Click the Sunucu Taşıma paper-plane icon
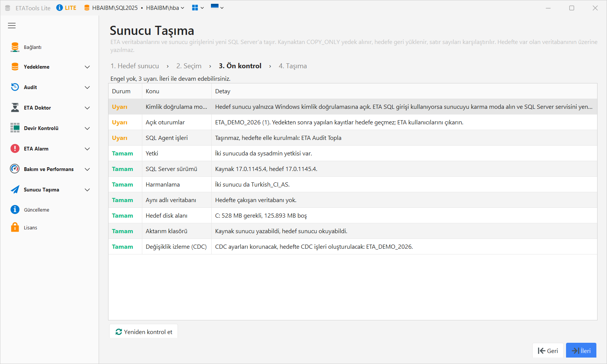This screenshot has height=364, width=607. pyautogui.click(x=15, y=190)
